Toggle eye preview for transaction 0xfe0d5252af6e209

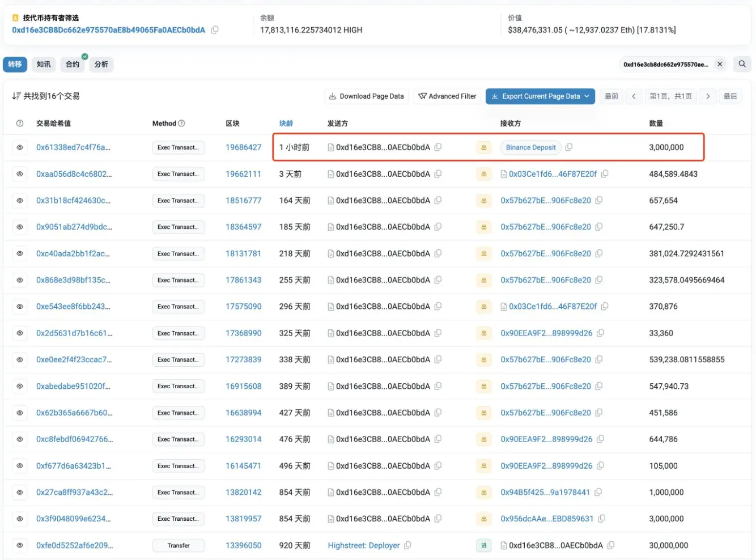tap(20, 545)
